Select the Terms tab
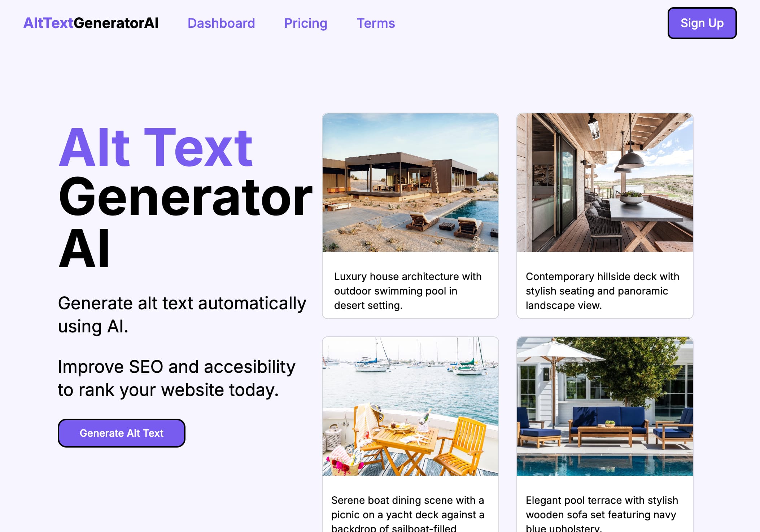Screen dimensions: 760x532 [376, 23]
